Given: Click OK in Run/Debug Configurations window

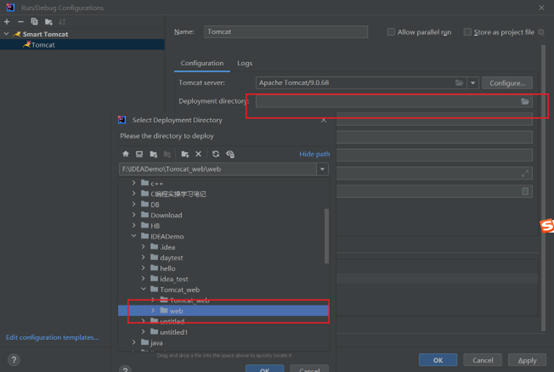Looking at the screenshot, I should point(438,360).
